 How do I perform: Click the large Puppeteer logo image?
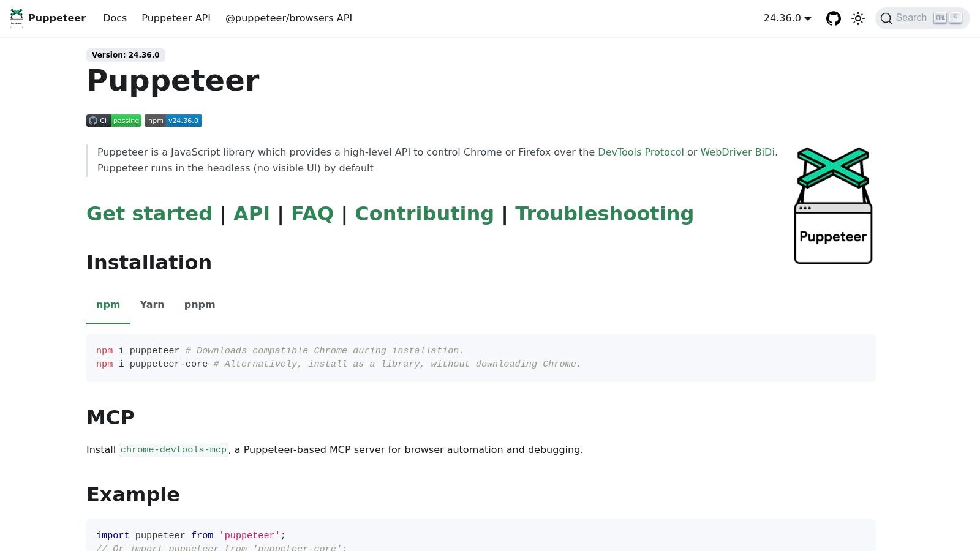833,206
